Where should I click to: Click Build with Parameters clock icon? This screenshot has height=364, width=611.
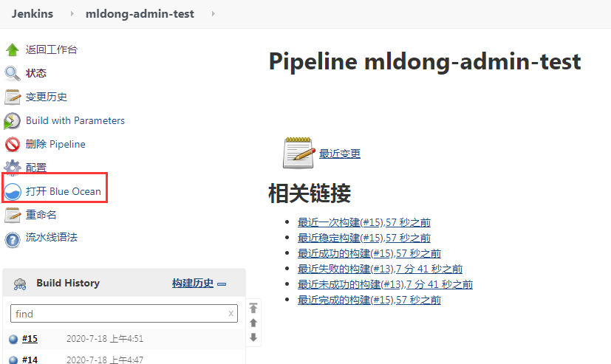13,120
